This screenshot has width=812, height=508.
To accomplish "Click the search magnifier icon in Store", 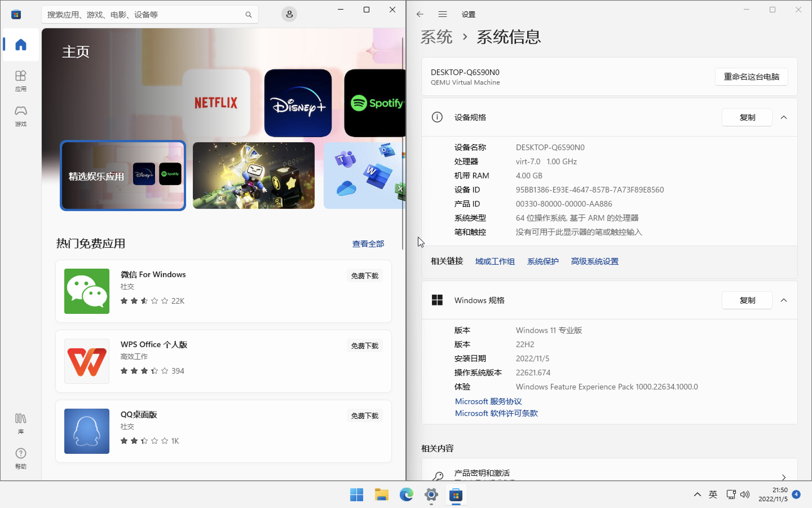I will 248,14.
